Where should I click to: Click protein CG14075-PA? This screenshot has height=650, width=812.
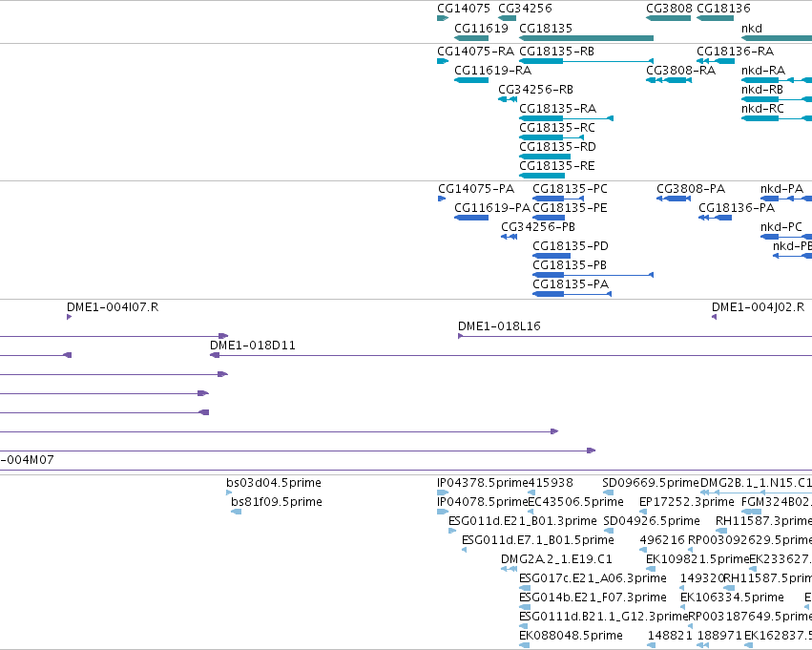point(476,189)
